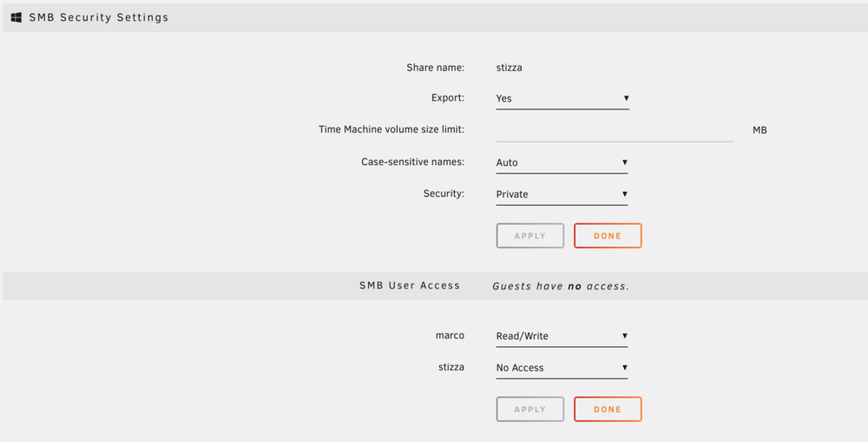Click the MB unit label
The width and height of the screenshot is (868, 442).
759,131
